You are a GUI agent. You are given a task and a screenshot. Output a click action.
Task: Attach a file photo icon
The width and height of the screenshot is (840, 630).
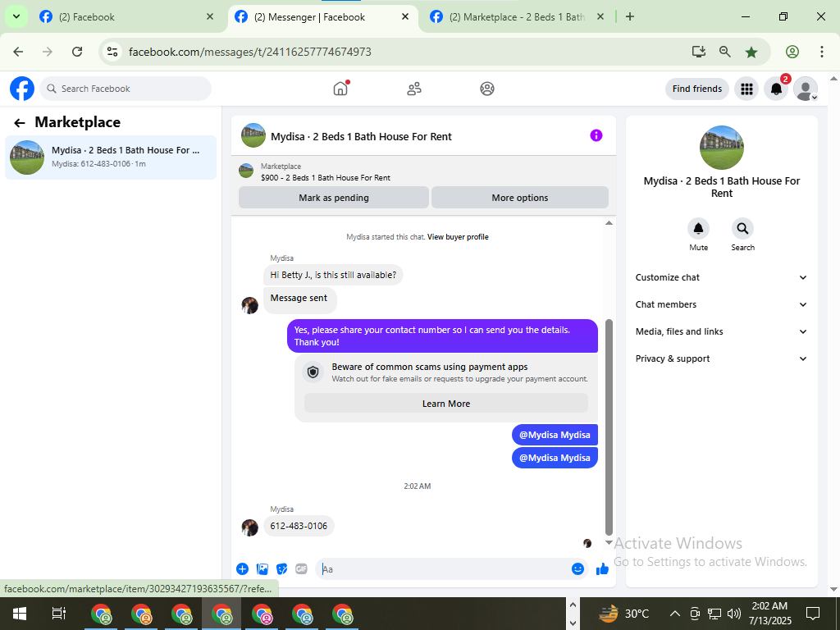262,569
